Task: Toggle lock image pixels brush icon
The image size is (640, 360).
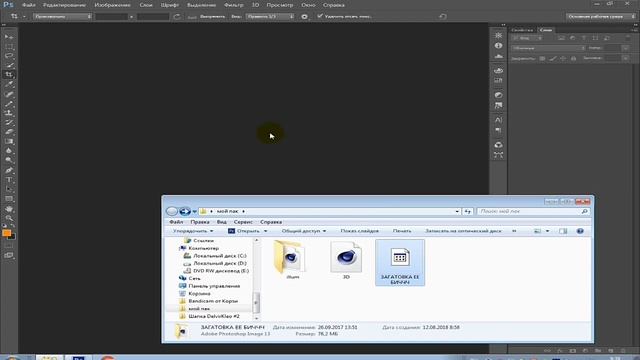Action: pyautogui.click(x=553, y=58)
